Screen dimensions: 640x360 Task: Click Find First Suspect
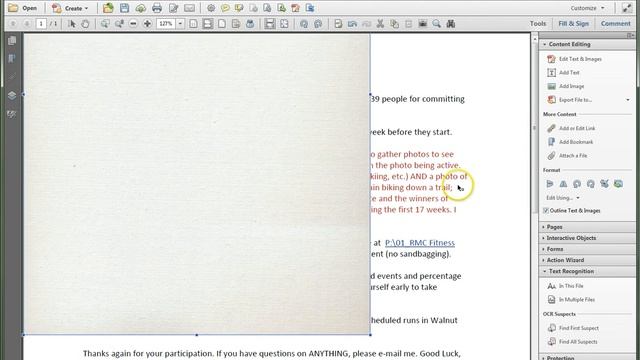[573, 328]
